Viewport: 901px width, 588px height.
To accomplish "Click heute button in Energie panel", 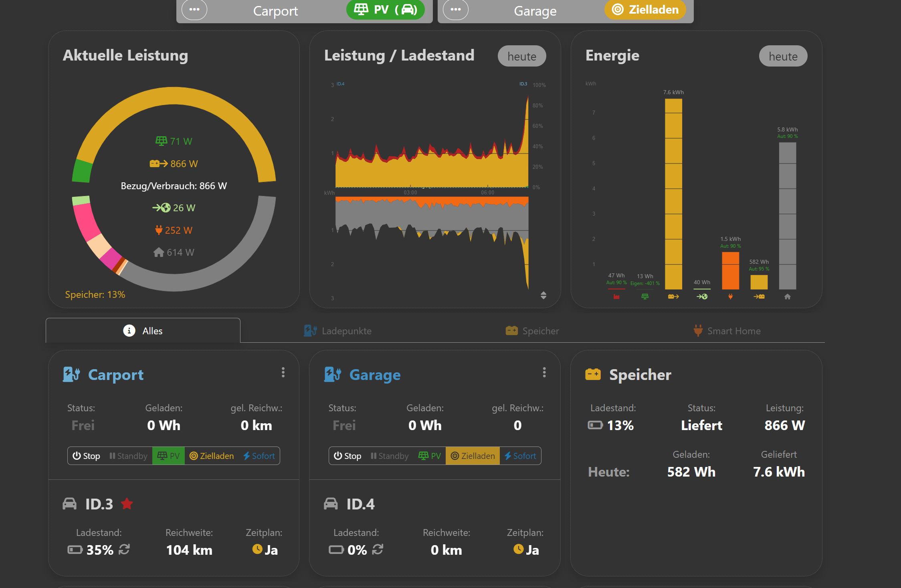I will [x=783, y=56].
